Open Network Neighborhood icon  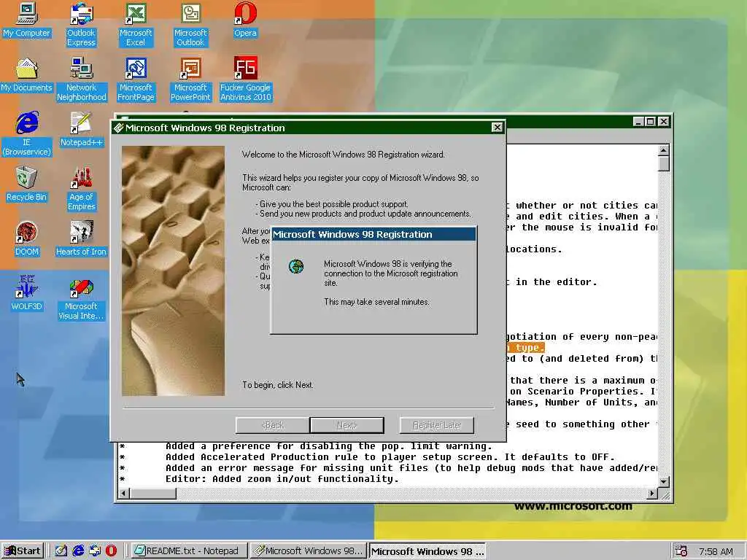click(x=82, y=79)
